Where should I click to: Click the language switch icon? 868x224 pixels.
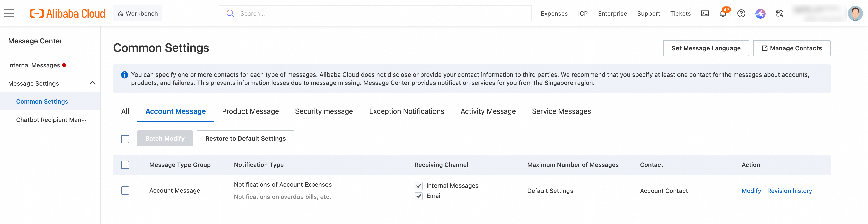click(x=779, y=13)
